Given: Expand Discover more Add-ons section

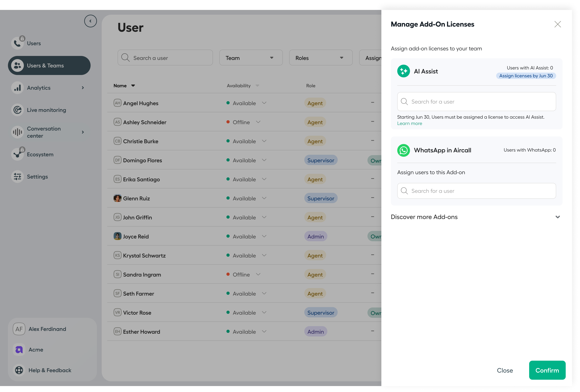Looking at the screenshot, I should 558,217.
